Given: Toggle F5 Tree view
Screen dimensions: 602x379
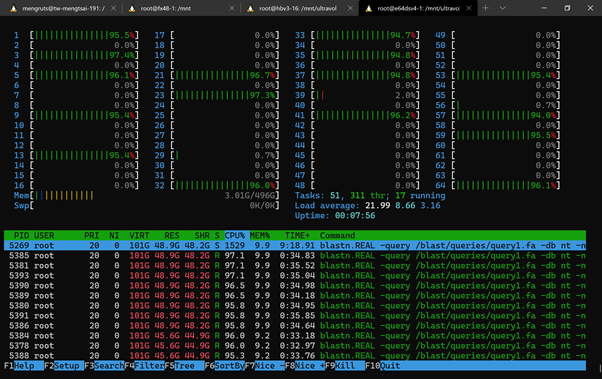Looking at the screenshot, I should point(184,366).
